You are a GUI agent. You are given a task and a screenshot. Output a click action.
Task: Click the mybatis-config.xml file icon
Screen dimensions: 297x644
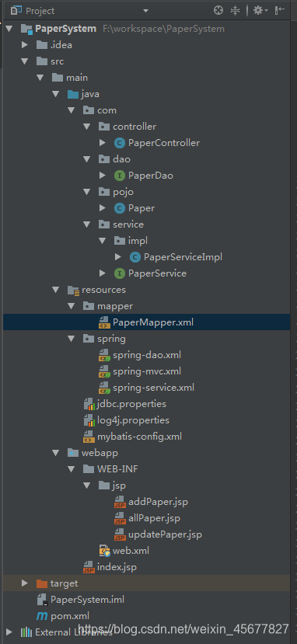pos(89,437)
